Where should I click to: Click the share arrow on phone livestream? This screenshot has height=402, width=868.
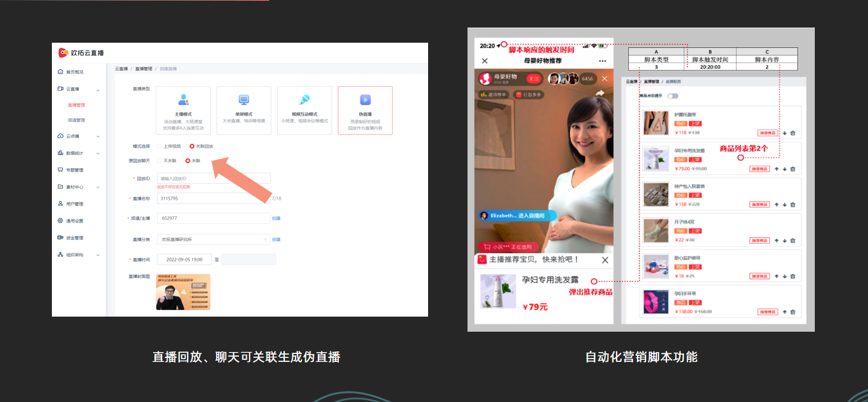click(x=599, y=94)
